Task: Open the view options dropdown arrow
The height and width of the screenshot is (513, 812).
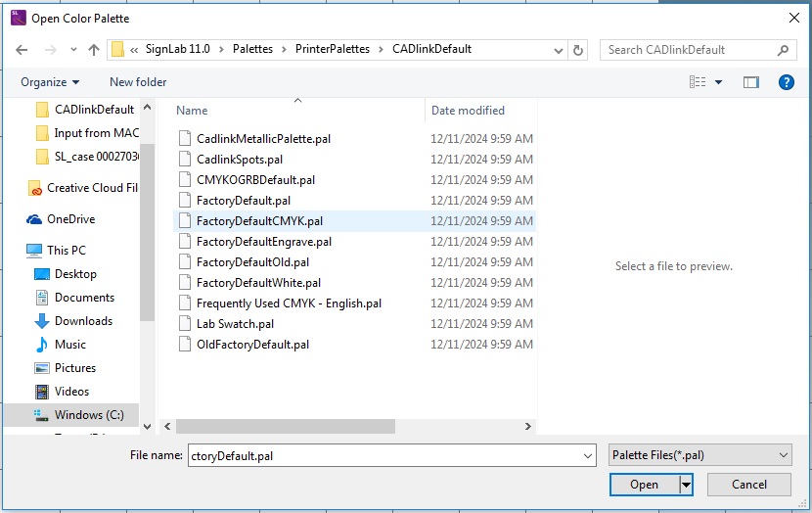Action: point(718,82)
